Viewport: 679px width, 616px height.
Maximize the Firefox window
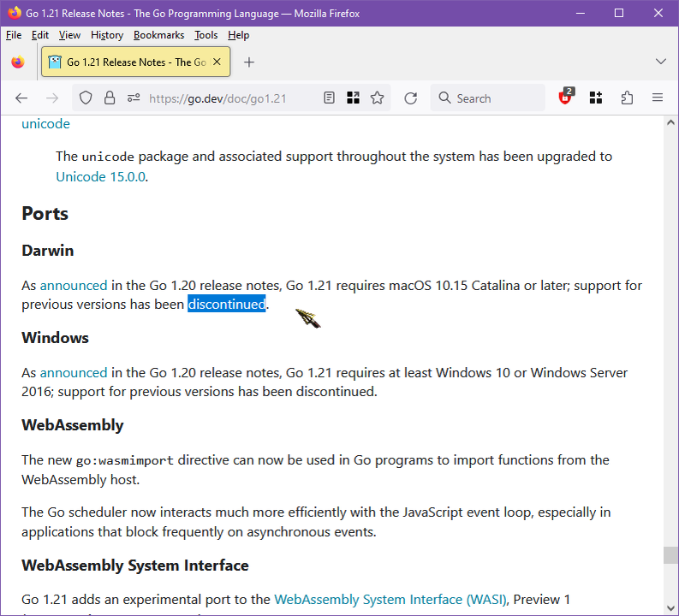(x=619, y=13)
